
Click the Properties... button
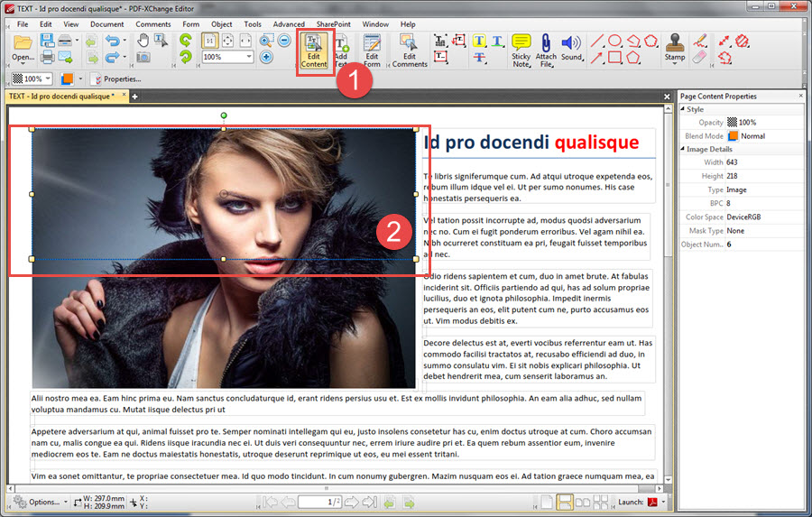pyautogui.click(x=116, y=78)
